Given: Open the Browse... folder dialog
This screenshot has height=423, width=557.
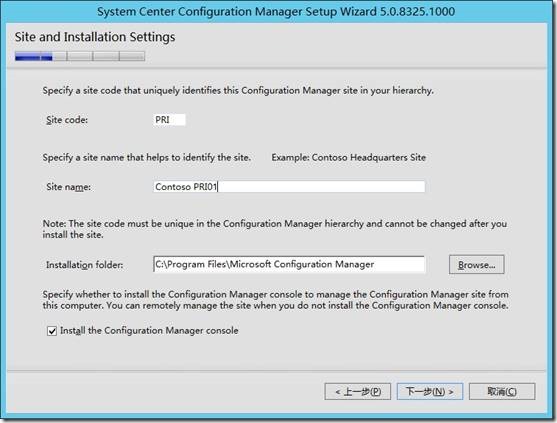Looking at the screenshot, I should (x=476, y=265).
